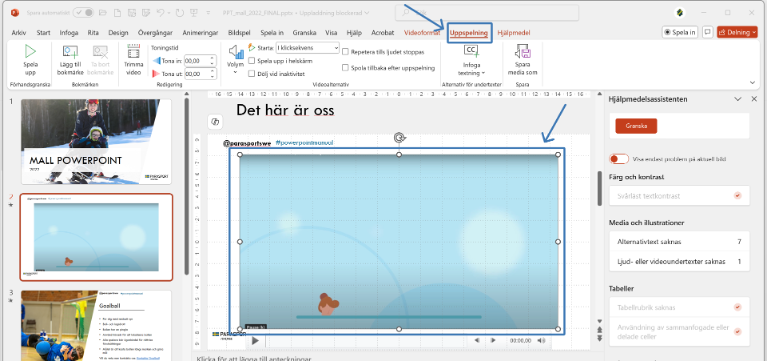The width and height of the screenshot is (768, 362).
Task: Click Spara media som icon
Action: [x=523, y=51]
